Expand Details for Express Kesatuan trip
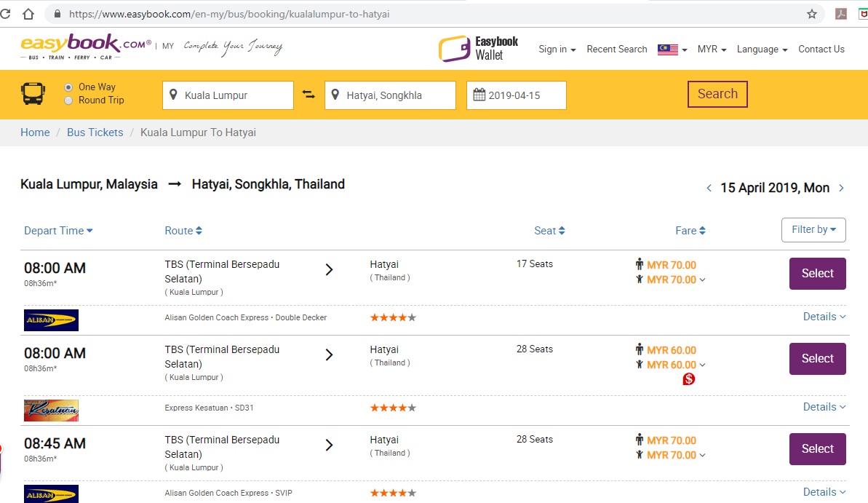The height and width of the screenshot is (503, 868). tap(824, 407)
